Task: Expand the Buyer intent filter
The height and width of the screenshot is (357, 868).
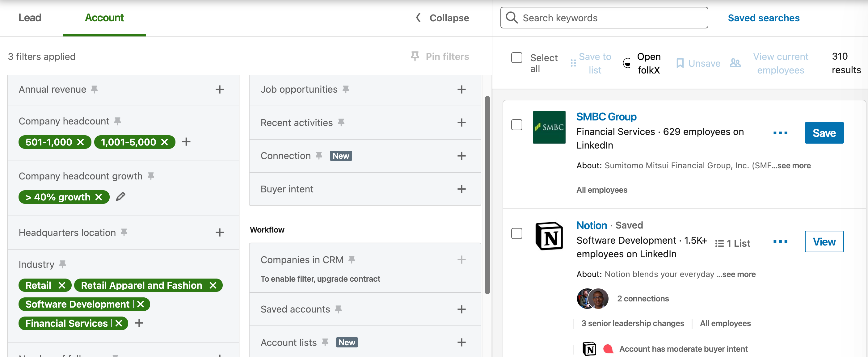Action: (x=461, y=189)
